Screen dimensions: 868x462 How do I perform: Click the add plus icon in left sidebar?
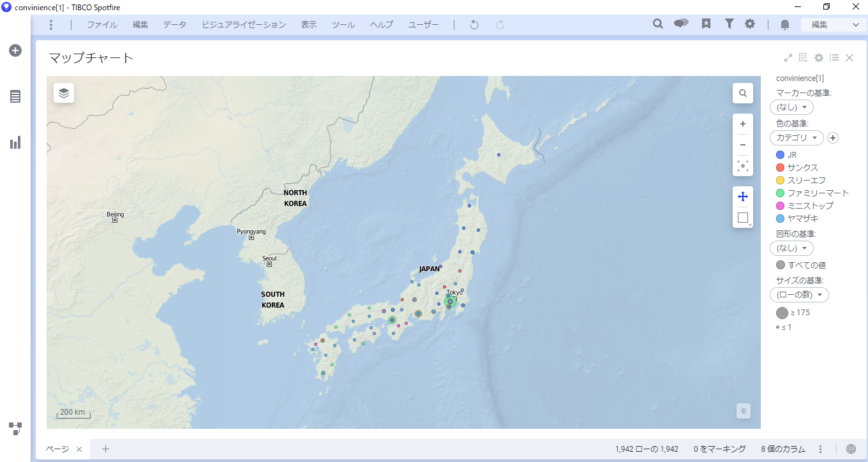(x=15, y=50)
